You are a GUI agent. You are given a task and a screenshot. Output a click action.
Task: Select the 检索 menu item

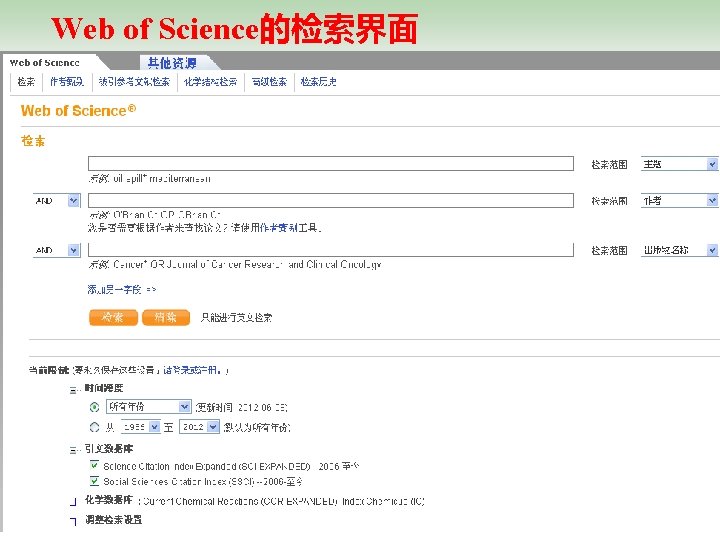[x=26, y=82]
